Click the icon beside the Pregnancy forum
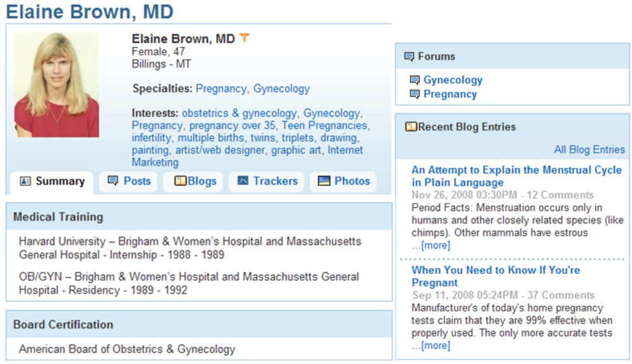The height and width of the screenshot is (364, 632). (x=415, y=95)
